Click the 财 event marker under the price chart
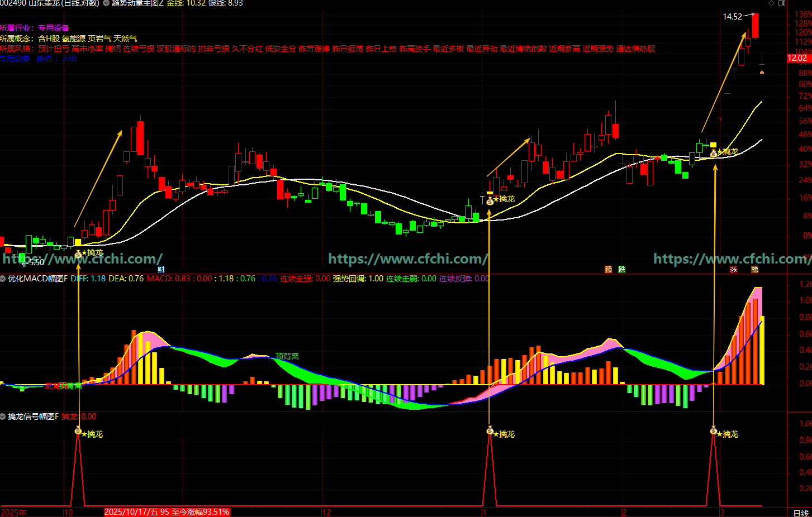The image size is (812, 517). click(161, 270)
